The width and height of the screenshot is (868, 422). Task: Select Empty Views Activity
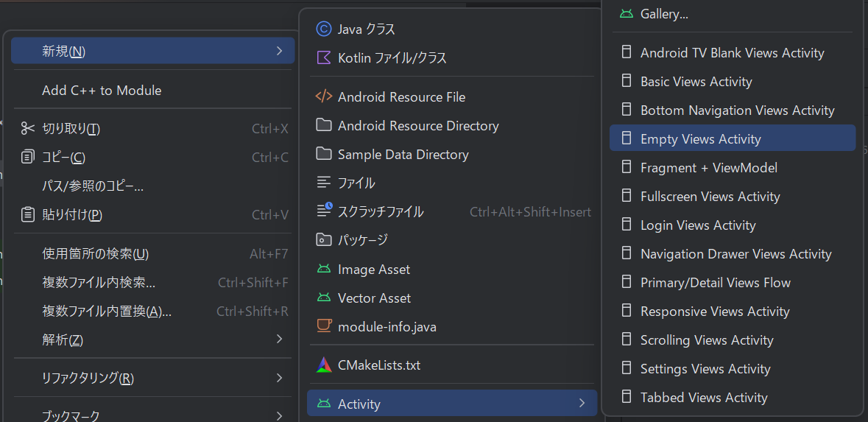pos(700,139)
